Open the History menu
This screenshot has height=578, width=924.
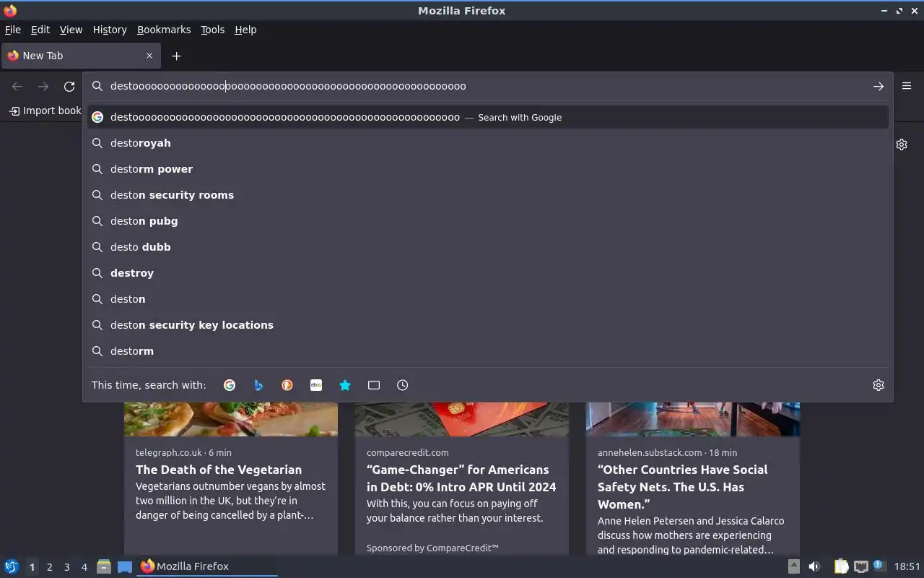click(x=110, y=30)
